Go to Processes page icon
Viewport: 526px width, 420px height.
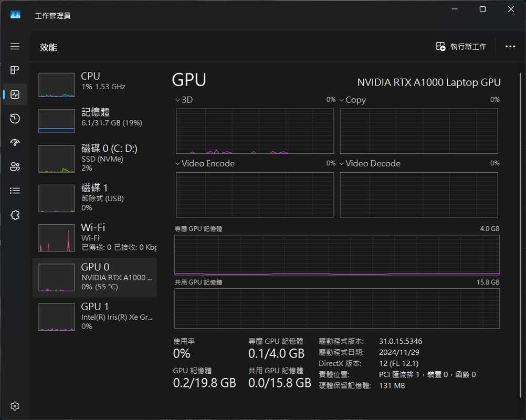(x=15, y=70)
